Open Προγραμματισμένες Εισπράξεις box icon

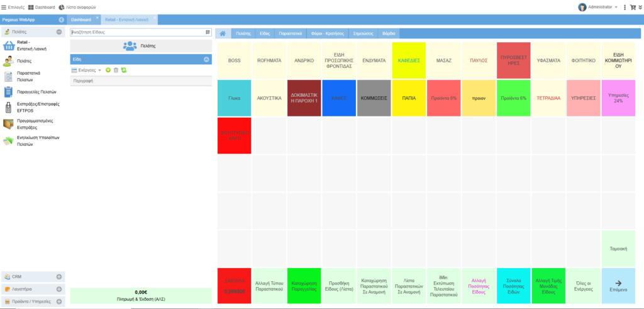pyautogui.click(x=9, y=124)
